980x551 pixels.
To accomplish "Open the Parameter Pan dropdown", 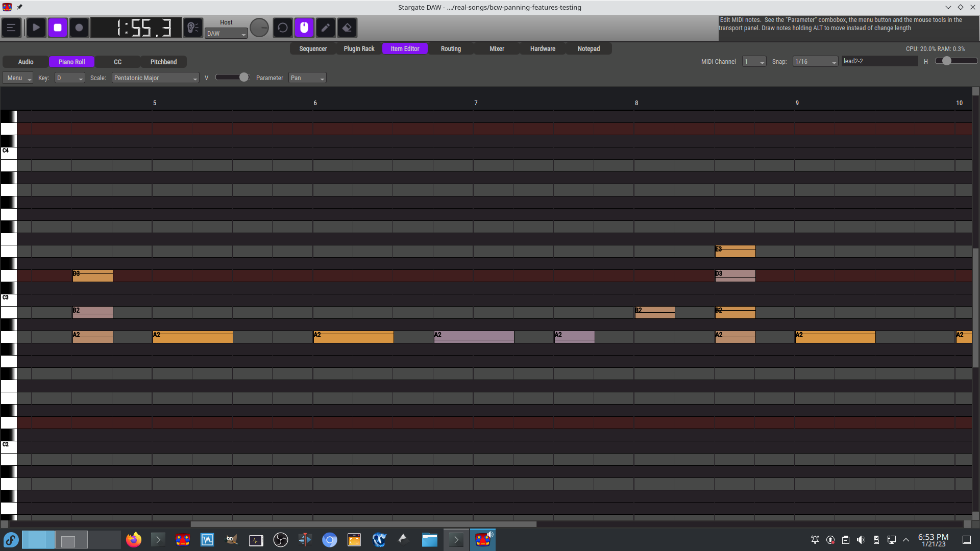I will (307, 78).
